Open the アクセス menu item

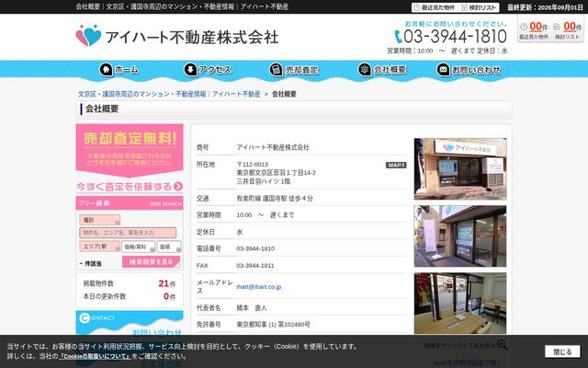208,70
